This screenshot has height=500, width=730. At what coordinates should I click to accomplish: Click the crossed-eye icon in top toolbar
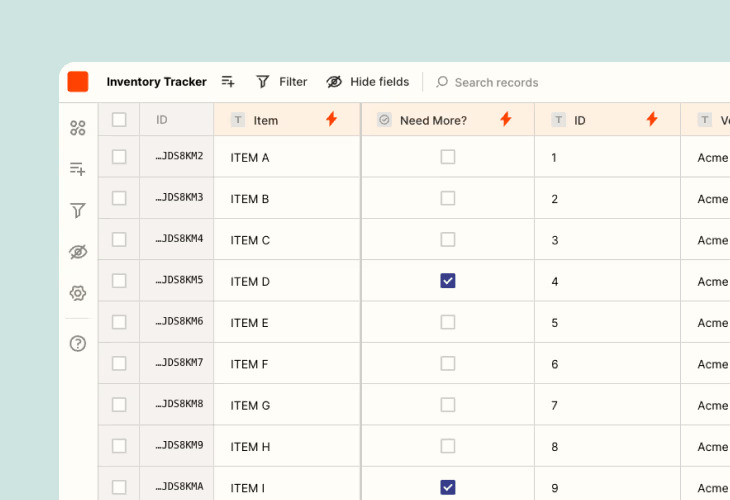point(334,82)
